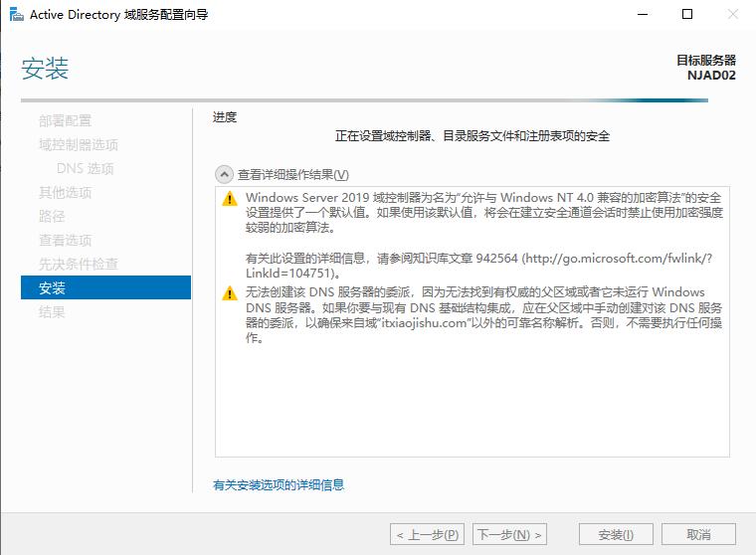Screen dimensions: 756x555
Task: Select 域控制器选项 in the sidebar
Action: point(79,144)
